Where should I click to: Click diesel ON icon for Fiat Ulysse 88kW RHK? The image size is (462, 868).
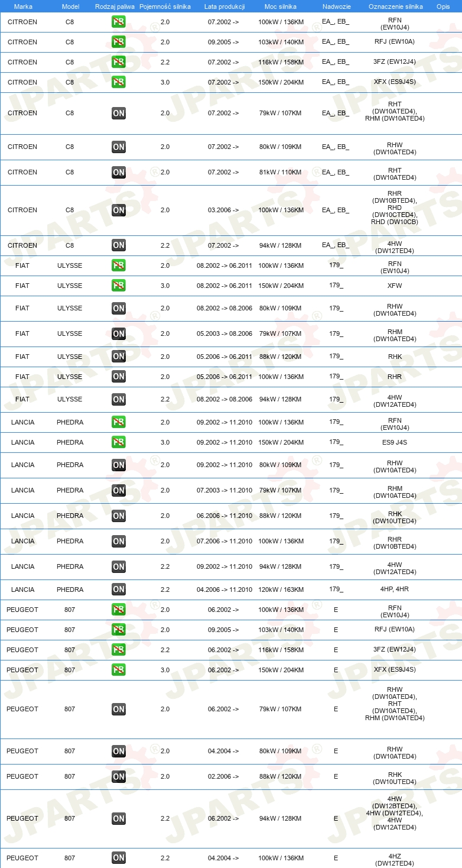coord(119,357)
